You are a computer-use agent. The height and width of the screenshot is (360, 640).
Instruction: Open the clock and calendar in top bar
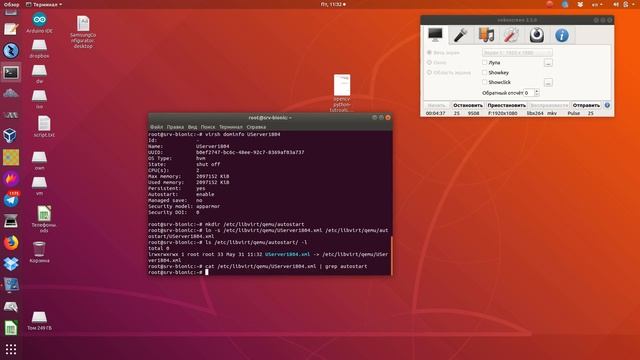(333, 4)
